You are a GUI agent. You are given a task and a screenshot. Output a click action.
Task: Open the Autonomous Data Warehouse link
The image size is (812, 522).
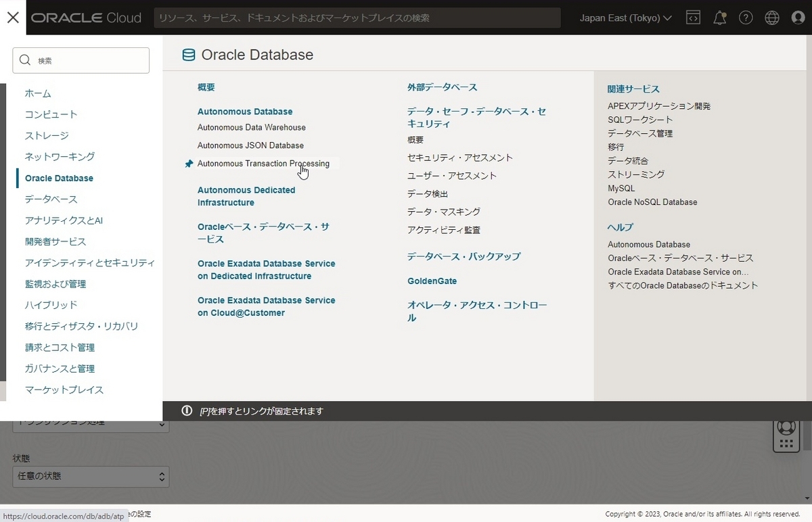[250, 127]
